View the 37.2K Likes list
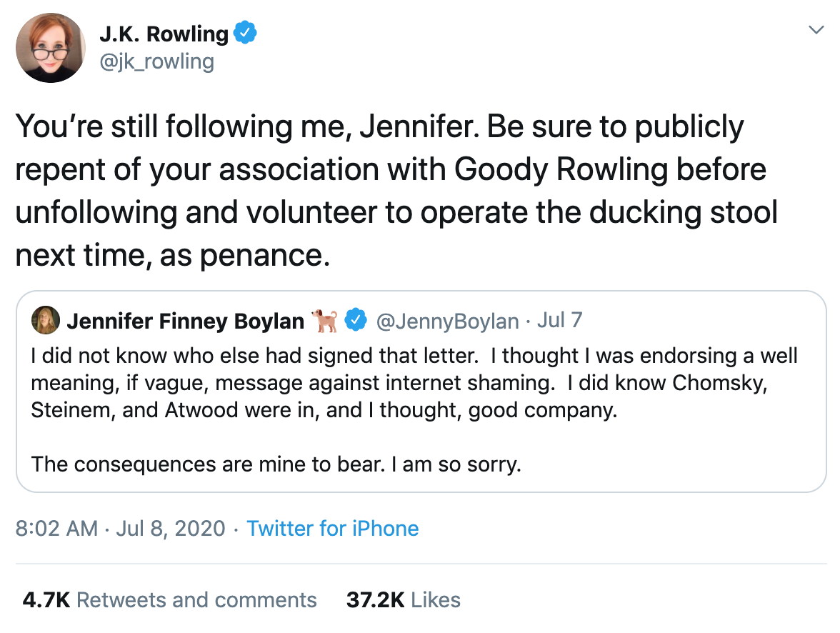 (x=403, y=600)
